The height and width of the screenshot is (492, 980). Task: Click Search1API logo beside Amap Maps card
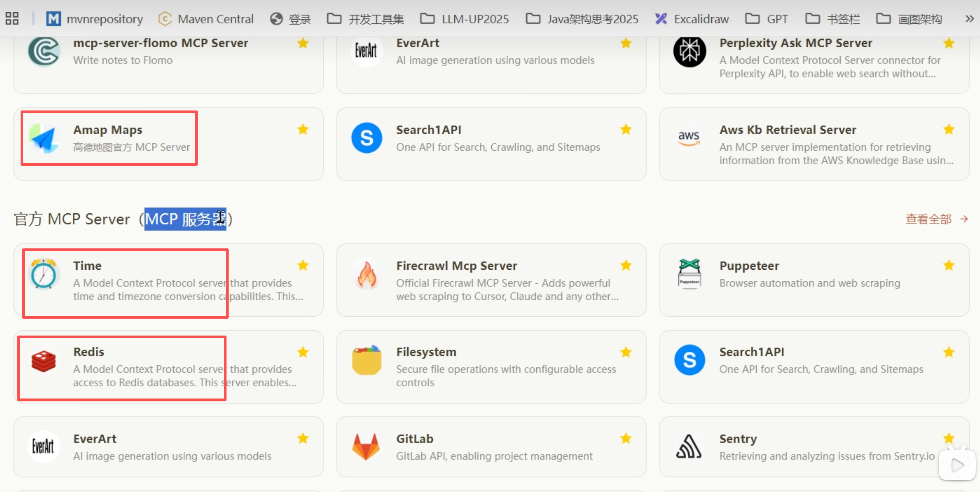(x=366, y=138)
